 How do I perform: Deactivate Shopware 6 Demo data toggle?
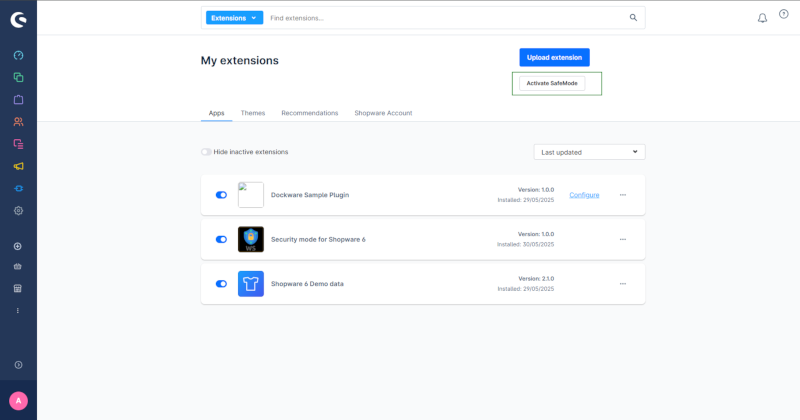221,284
